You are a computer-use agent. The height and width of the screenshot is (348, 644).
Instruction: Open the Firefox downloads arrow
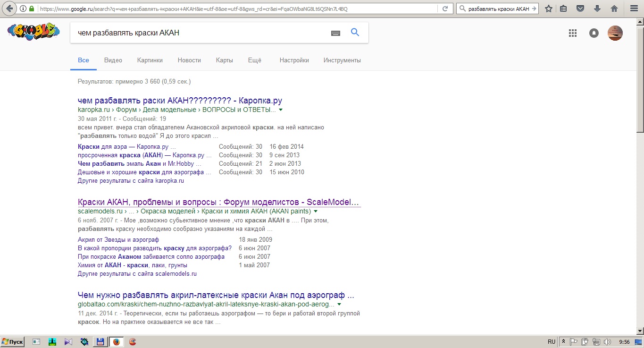(x=597, y=8)
